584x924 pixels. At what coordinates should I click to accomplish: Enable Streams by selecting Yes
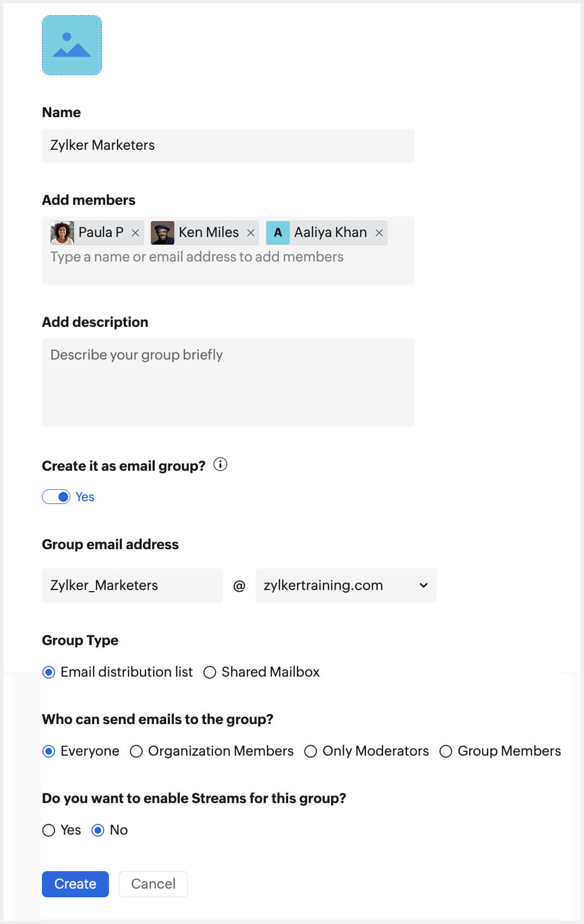coord(48,830)
